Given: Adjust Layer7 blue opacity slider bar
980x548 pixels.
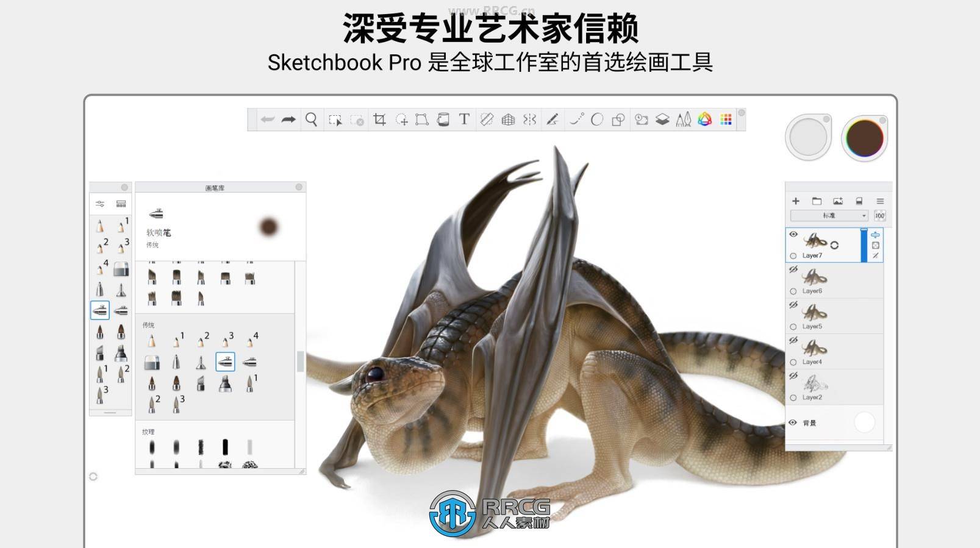Looking at the screenshot, I should 864,246.
